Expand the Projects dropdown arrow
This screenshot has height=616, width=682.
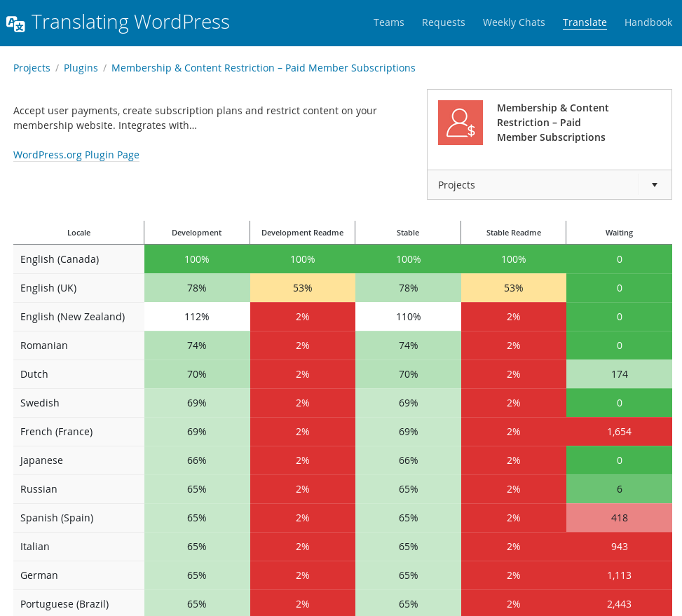tap(655, 185)
